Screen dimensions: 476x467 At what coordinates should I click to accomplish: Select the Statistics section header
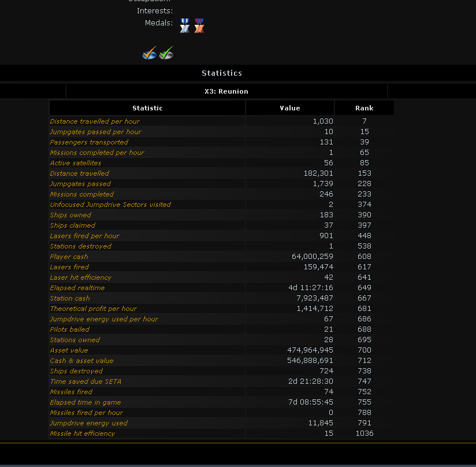coord(222,73)
